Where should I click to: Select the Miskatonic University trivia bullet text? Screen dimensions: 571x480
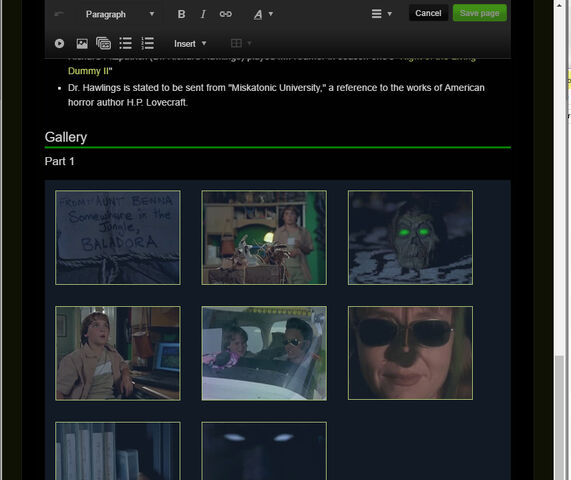(276, 95)
